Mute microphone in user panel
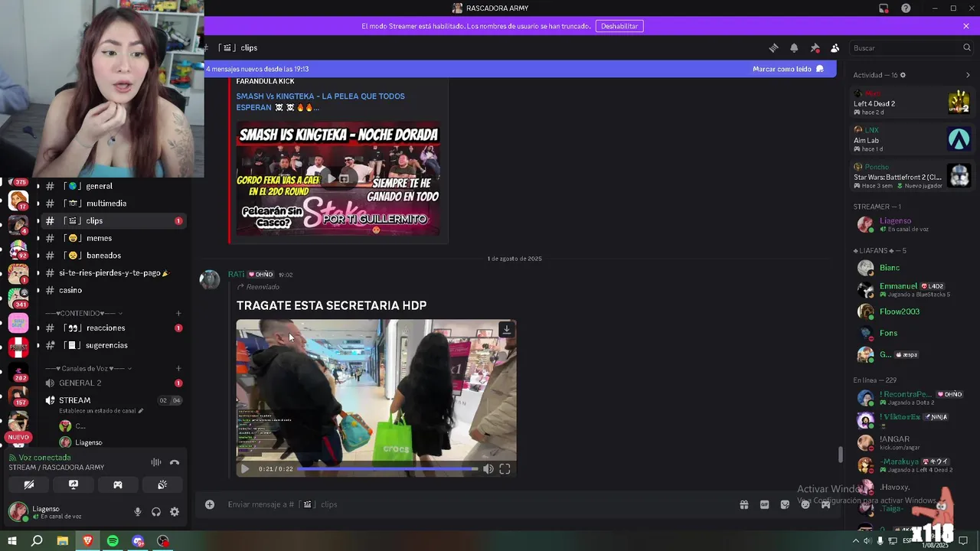This screenshot has width=980, height=551. point(138,512)
